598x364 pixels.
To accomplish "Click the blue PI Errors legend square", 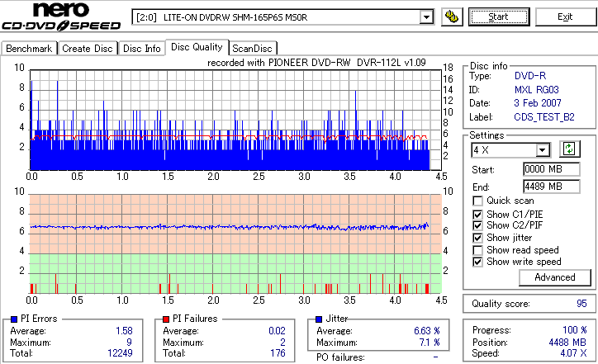I will (x=14, y=319).
